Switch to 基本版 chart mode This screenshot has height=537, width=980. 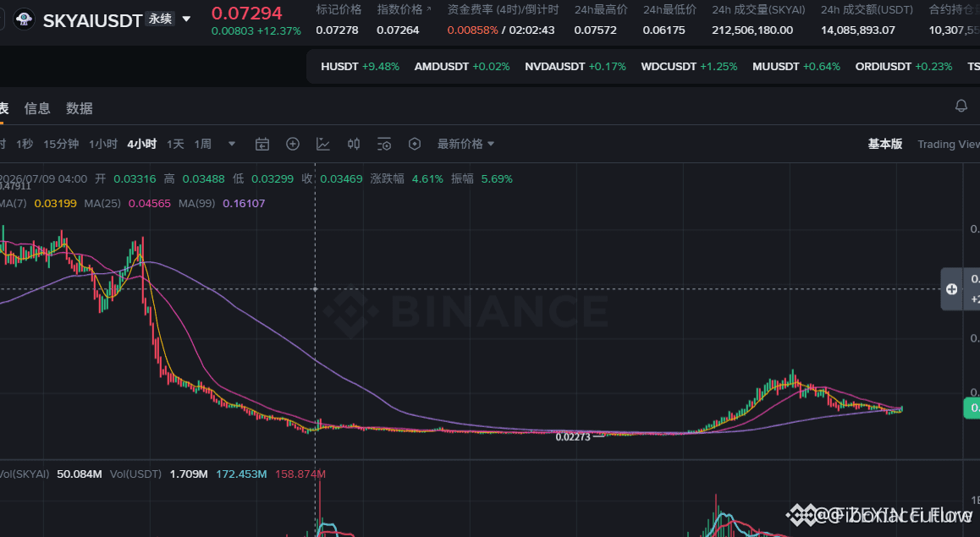point(885,145)
